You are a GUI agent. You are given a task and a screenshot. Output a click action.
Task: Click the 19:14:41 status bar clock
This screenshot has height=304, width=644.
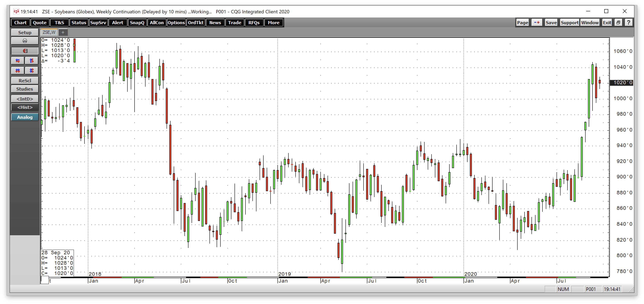click(612, 289)
